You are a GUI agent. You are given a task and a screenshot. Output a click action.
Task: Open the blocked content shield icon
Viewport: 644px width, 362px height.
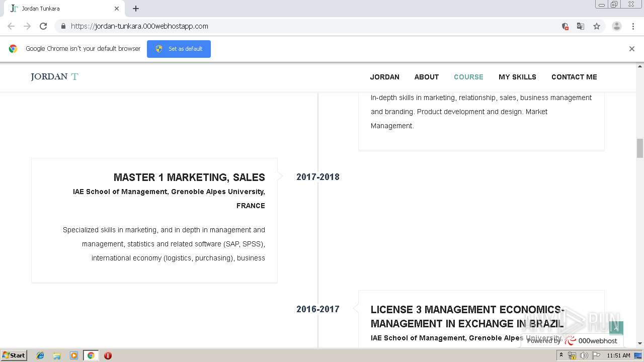coord(565,26)
